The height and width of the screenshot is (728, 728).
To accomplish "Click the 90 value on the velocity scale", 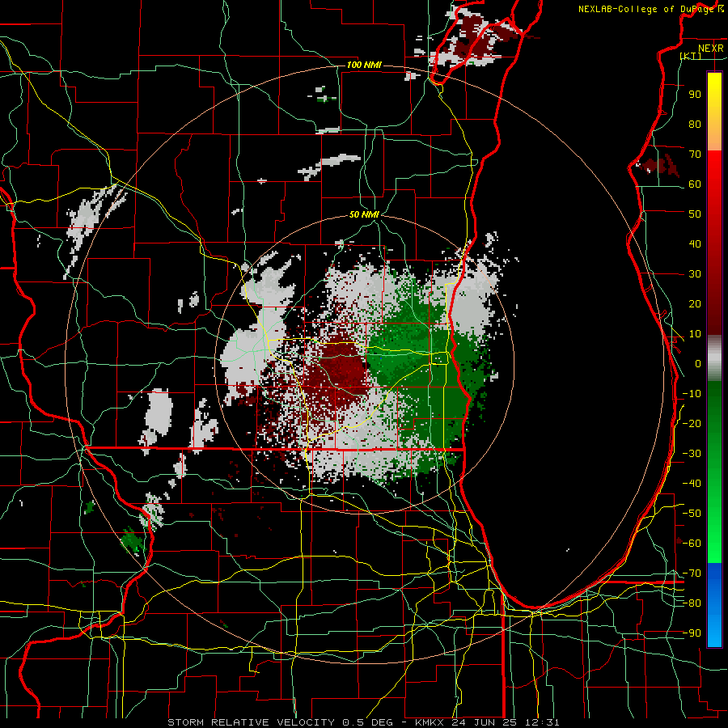I will (x=695, y=95).
